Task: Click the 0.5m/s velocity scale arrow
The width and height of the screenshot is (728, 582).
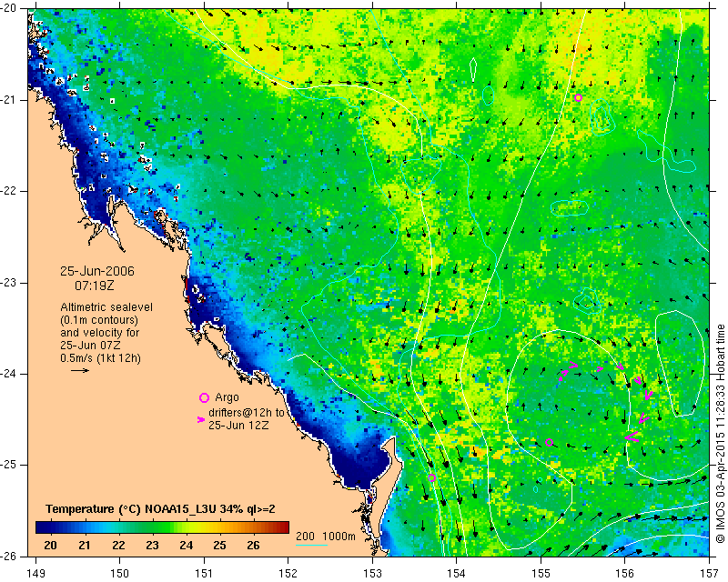Action: 80,370
